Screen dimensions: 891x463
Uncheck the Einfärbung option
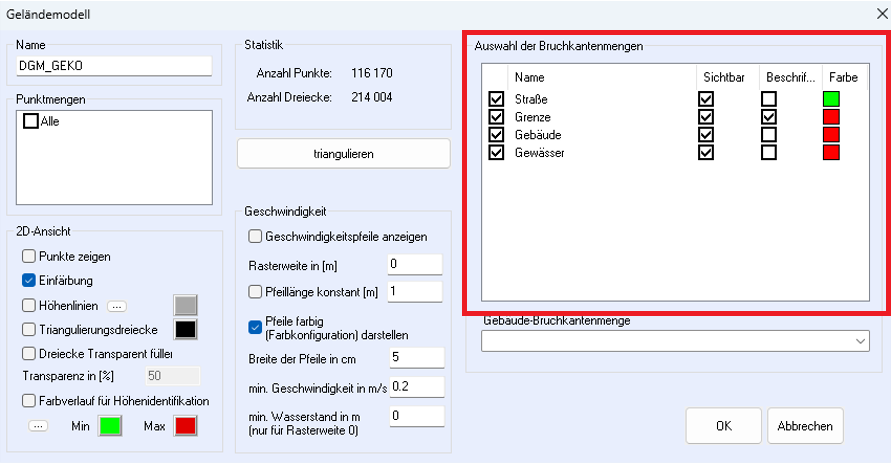pyautogui.click(x=29, y=281)
